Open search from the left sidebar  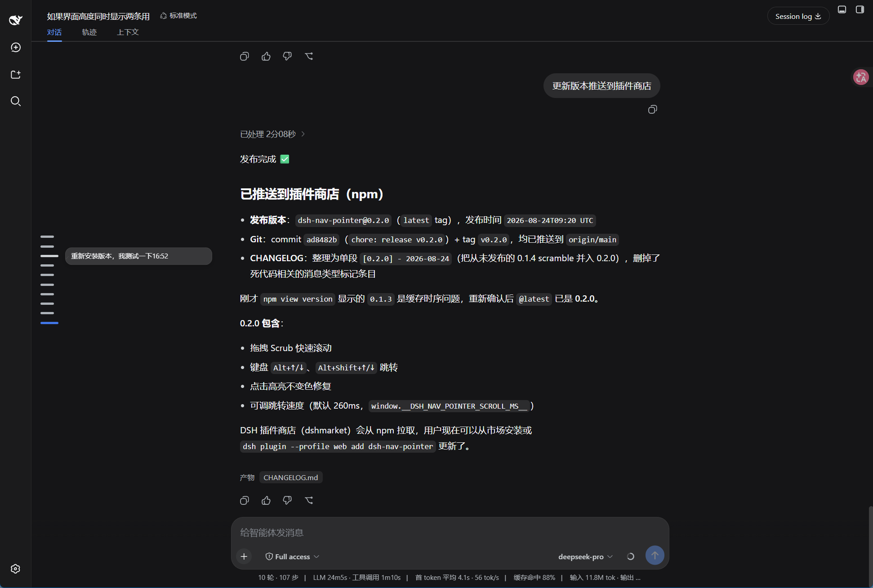[x=16, y=101]
